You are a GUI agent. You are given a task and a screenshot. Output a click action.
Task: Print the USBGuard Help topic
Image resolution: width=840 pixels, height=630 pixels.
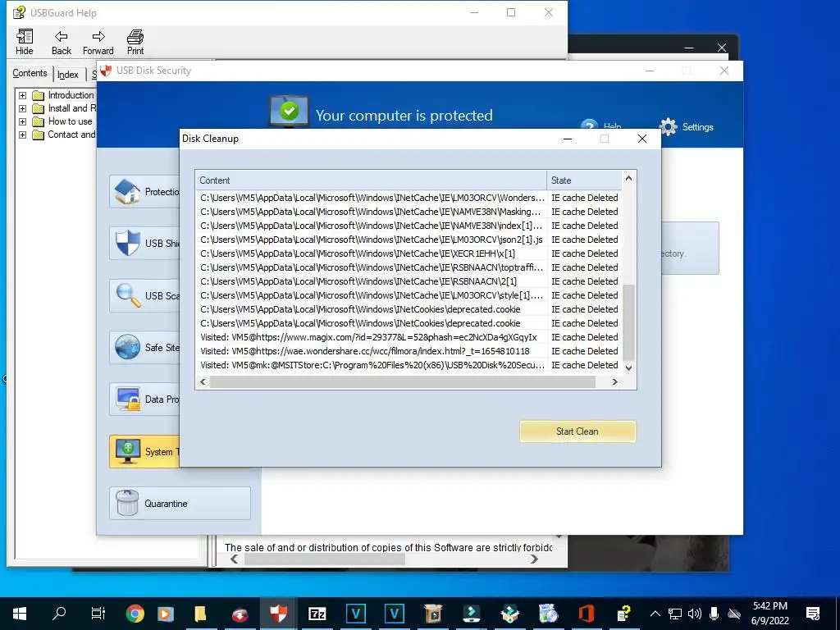135,42
